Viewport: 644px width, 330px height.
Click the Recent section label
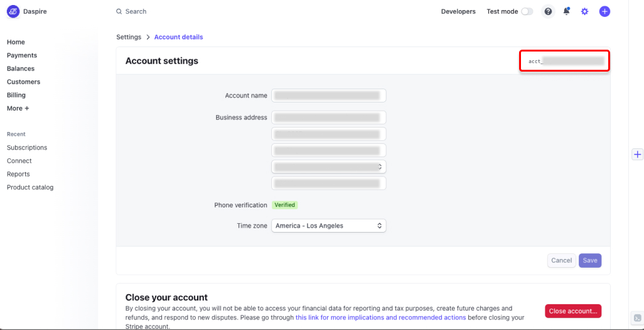click(x=16, y=134)
